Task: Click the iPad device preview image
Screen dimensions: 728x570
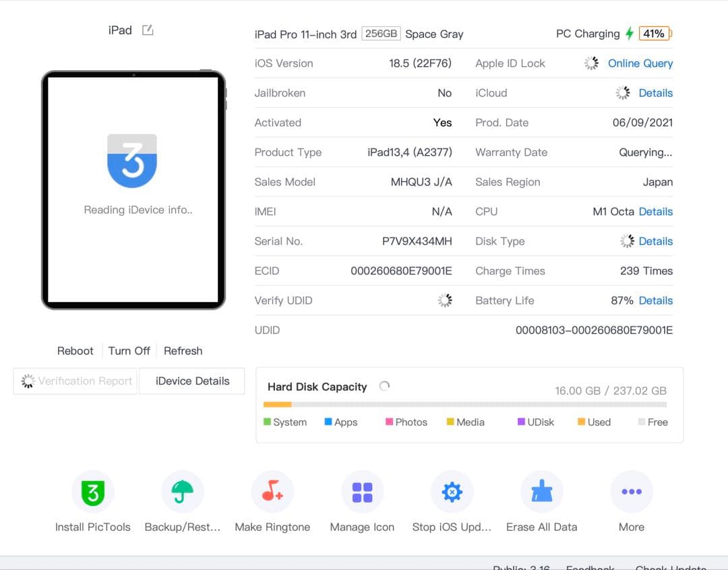Action: coord(133,190)
